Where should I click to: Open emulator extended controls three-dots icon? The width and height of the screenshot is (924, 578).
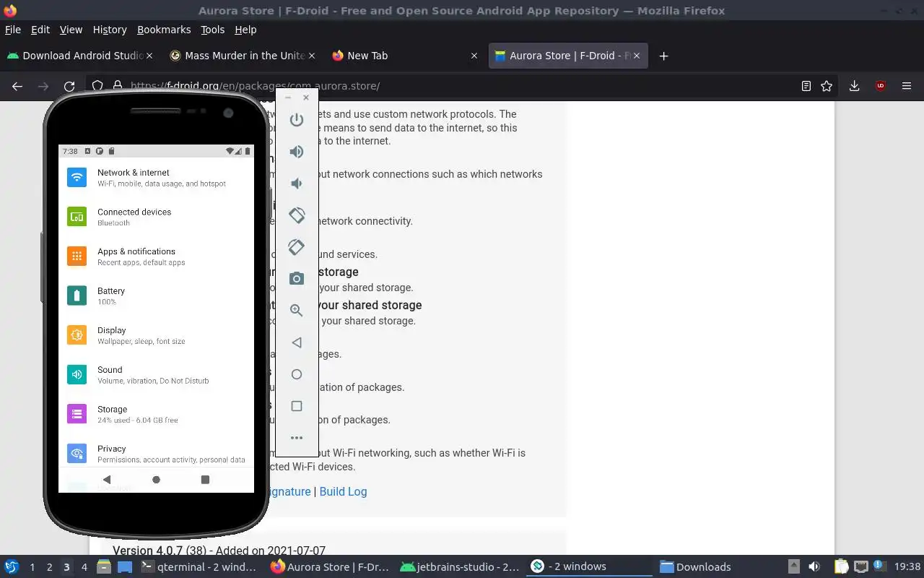pos(297,438)
